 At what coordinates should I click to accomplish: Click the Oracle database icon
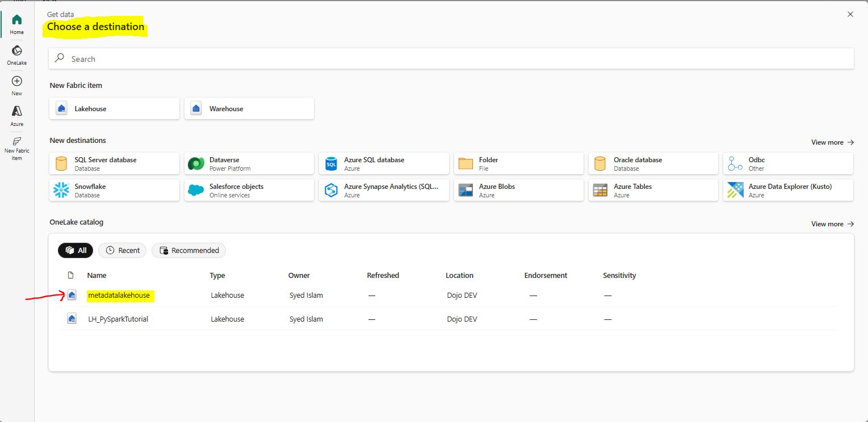[x=600, y=164]
